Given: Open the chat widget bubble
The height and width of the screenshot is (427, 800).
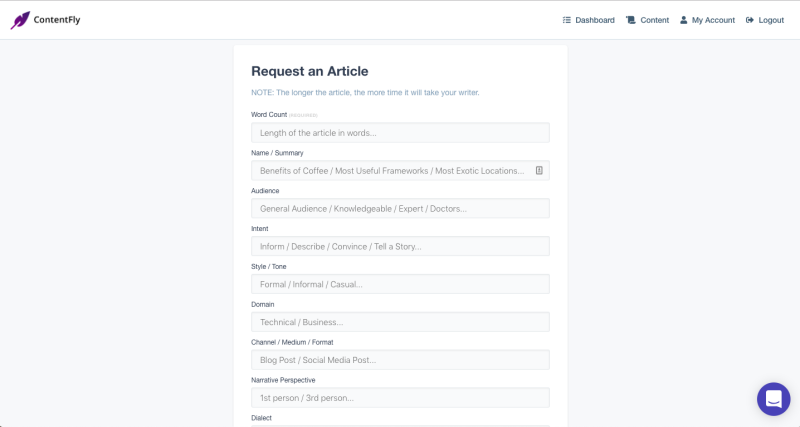Looking at the screenshot, I should tap(773, 399).
